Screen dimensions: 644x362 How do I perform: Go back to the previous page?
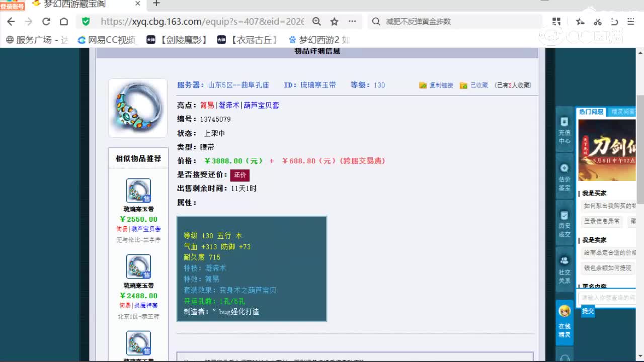pos(11,22)
